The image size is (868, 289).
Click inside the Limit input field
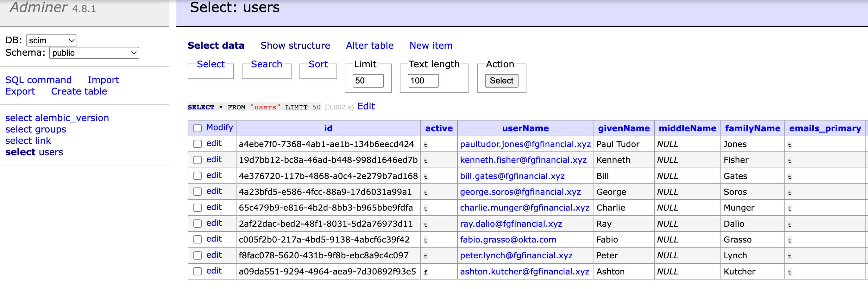tap(368, 81)
